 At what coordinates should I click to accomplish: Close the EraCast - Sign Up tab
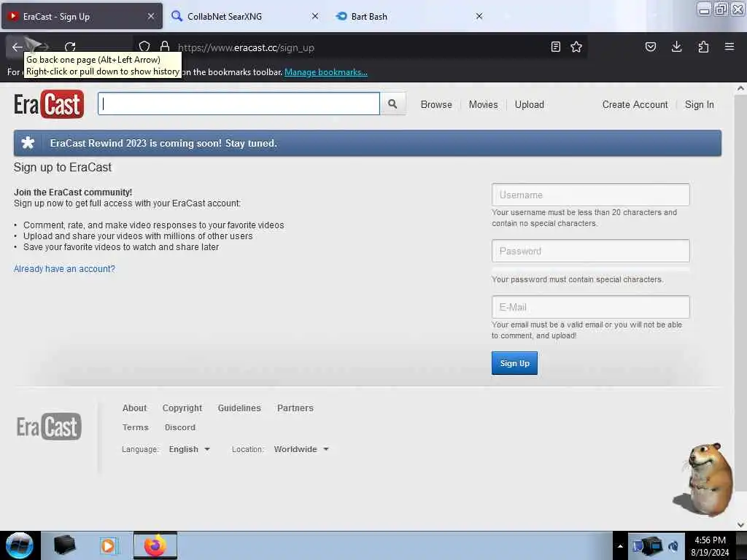(x=151, y=16)
